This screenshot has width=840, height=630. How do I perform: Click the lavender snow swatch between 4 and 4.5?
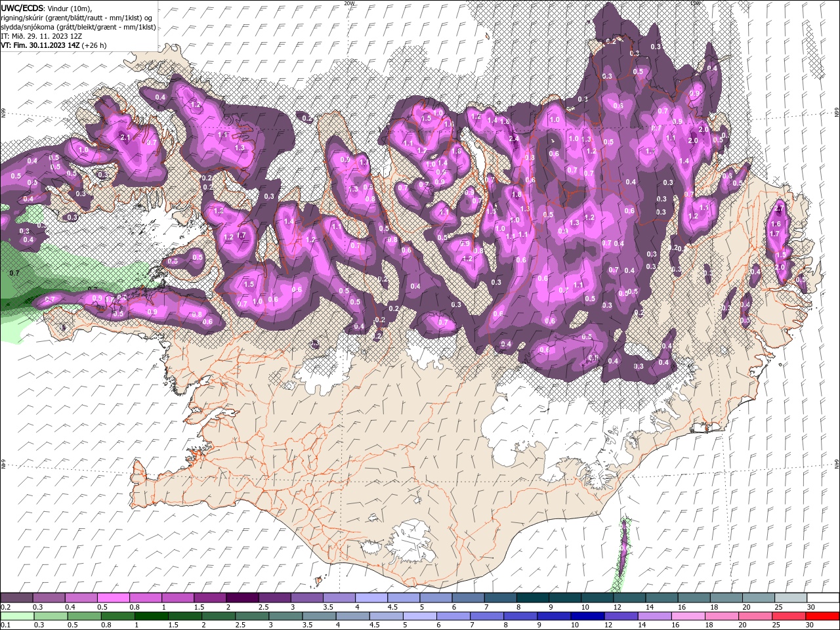click(x=371, y=598)
